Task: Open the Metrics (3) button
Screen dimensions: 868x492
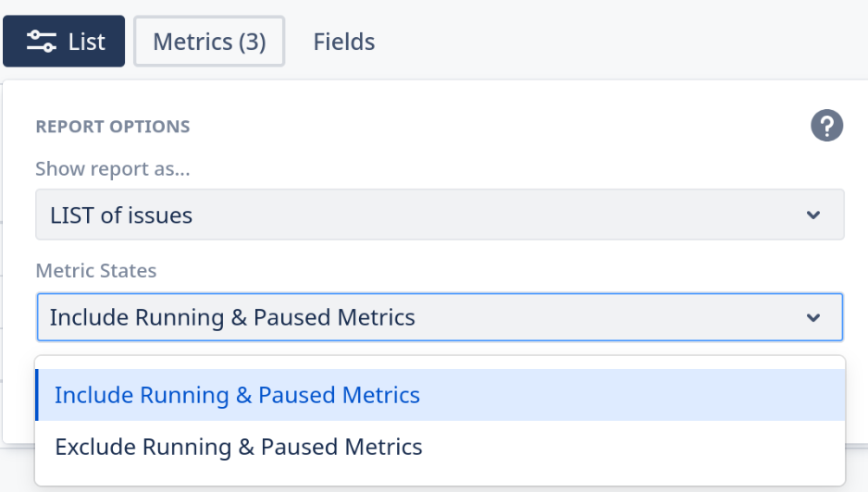Action: tap(209, 42)
